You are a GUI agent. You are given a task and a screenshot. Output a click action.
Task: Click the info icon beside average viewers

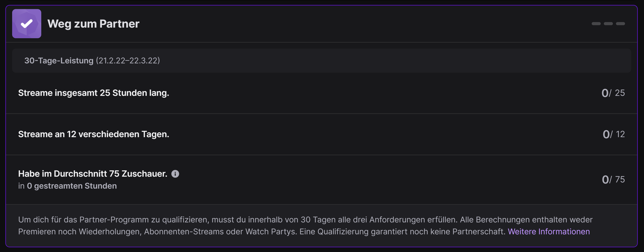point(175,174)
